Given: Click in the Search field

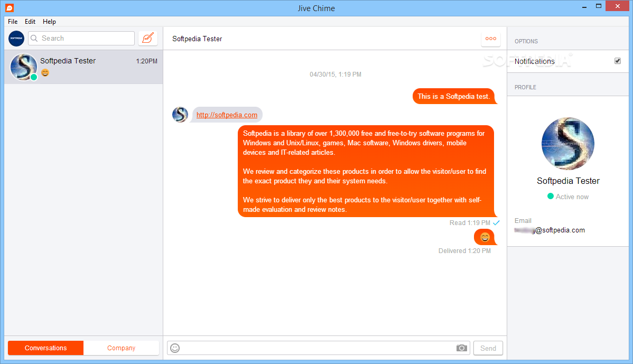Looking at the screenshot, I should 81,39.
